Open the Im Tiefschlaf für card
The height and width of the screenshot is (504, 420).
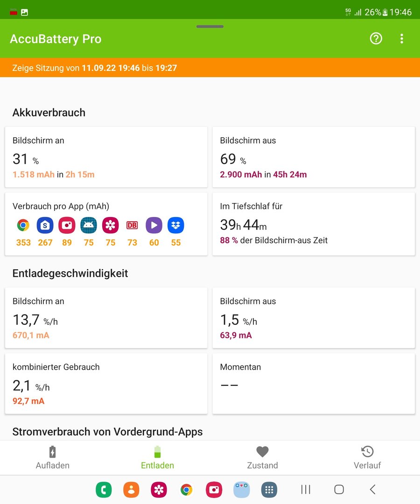click(314, 224)
